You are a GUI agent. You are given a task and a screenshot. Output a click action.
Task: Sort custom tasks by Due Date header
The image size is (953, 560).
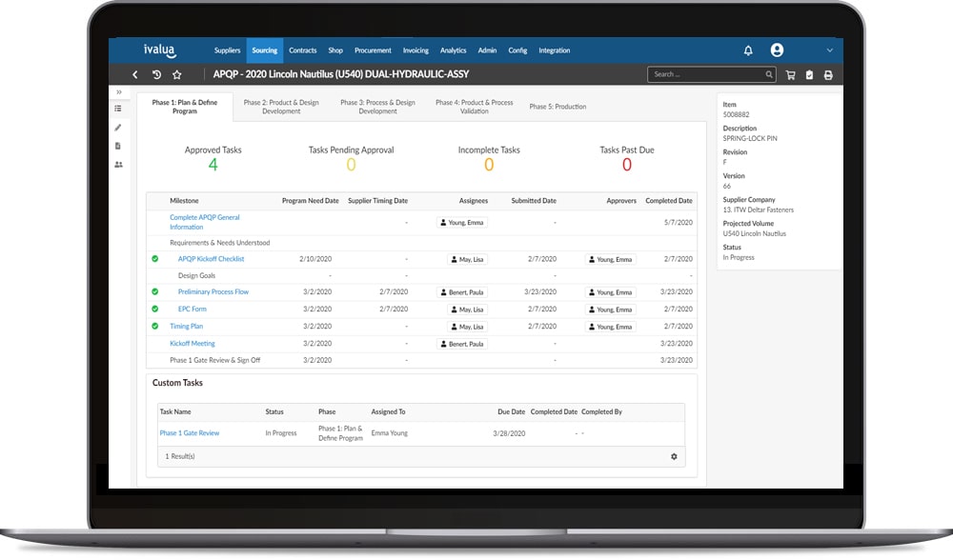pyautogui.click(x=511, y=411)
